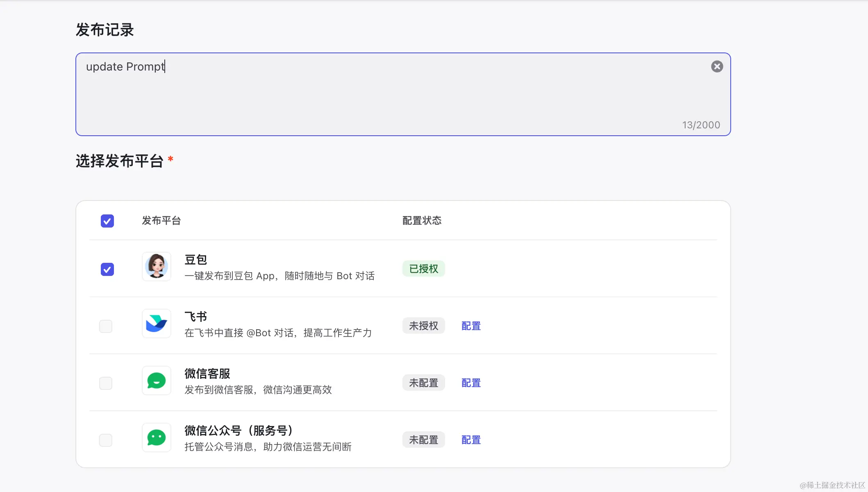Check the 微信客服 platform checkbox
868x492 pixels.
(106, 383)
